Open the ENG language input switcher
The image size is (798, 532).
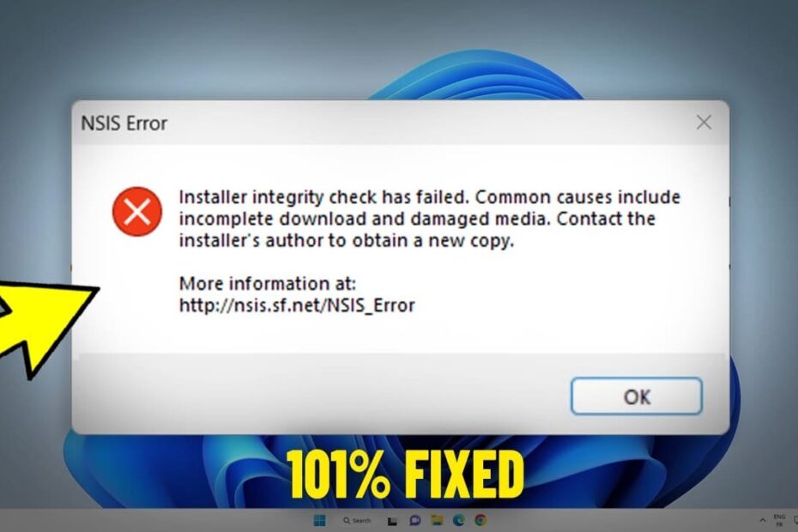click(779, 520)
